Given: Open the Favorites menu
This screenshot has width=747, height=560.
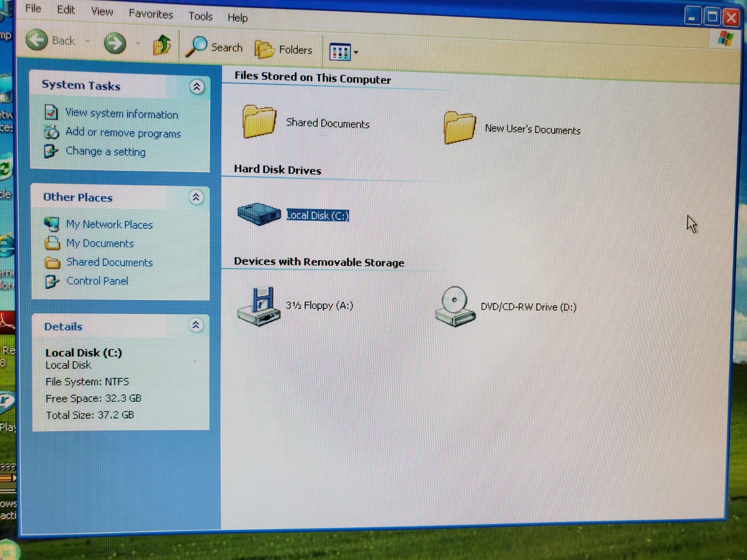Looking at the screenshot, I should 151,14.
